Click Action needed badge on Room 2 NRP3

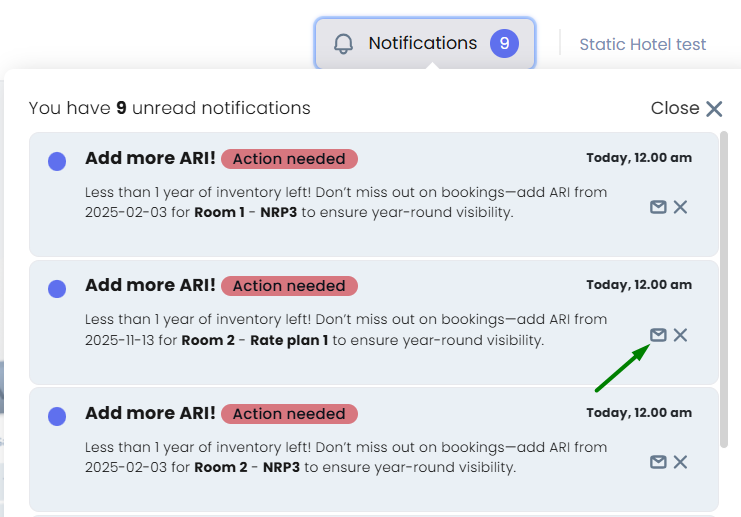(x=289, y=414)
